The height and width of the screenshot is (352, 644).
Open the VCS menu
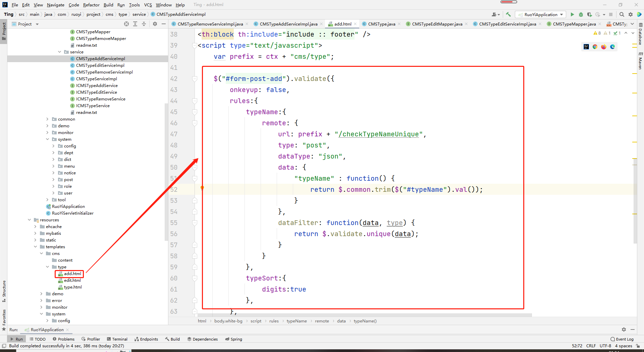(x=148, y=5)
